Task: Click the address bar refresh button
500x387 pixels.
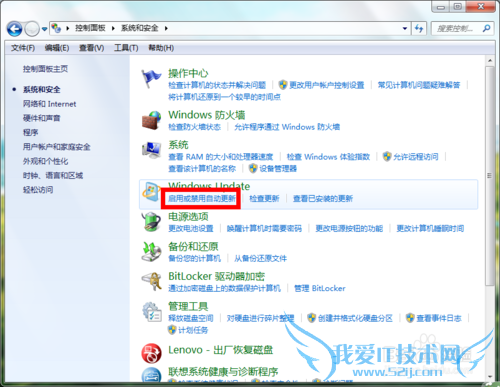Action: click(x=419, y=29)
